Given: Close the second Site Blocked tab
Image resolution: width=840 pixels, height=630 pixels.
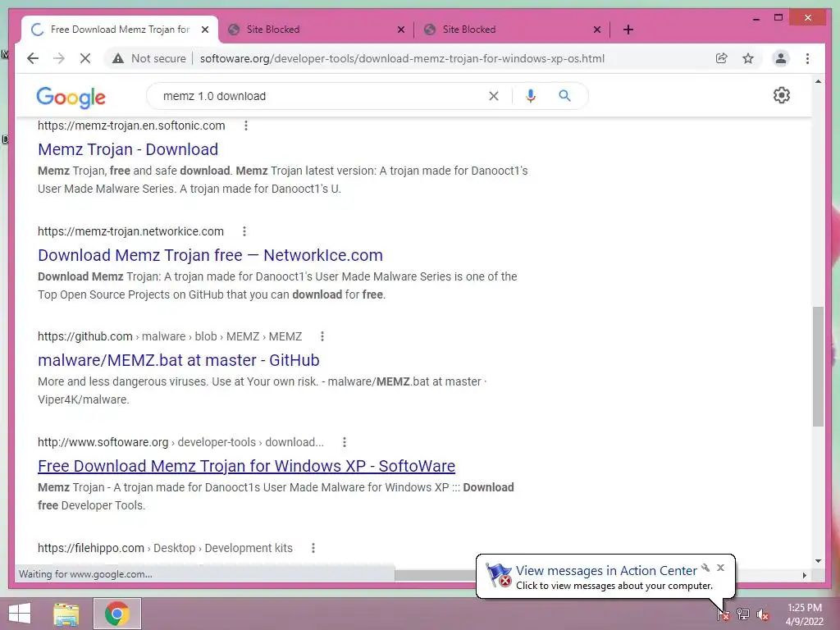Looking at the screenshot, I should [x=597, y=30].
